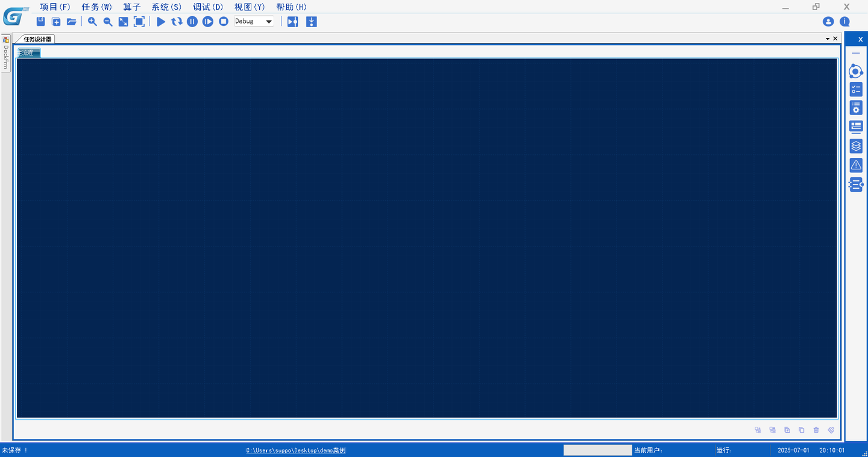Select the 主流程 flow tab

(x=28, y=53)
